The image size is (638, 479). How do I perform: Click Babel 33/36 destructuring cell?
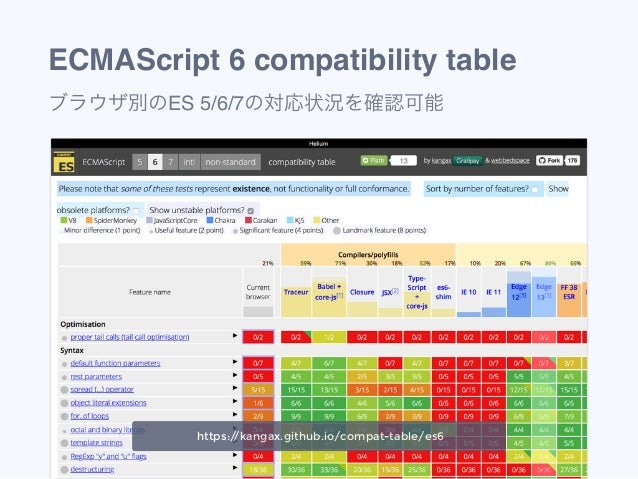pyautogui.click(x=329, y=470)
